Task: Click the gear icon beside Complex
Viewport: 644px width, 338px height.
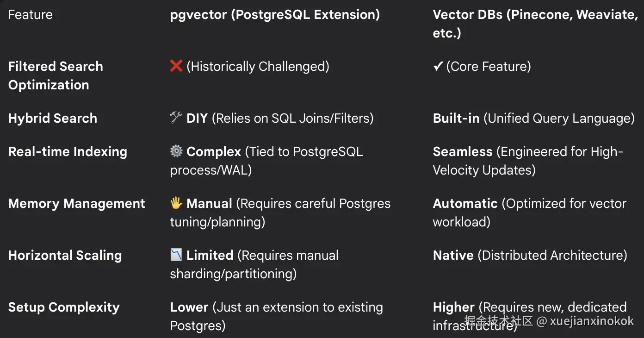Action: tap(176, 152)
